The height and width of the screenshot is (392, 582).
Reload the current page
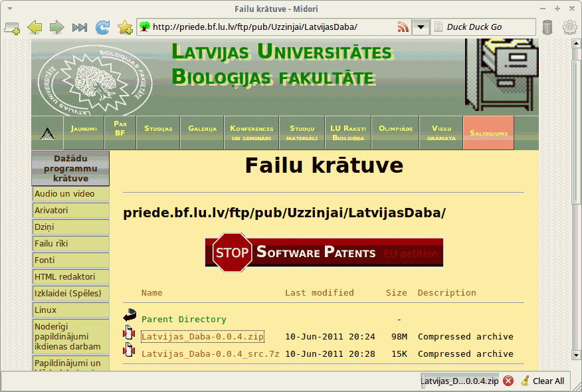pyautogui.click(x=102, y=27)
